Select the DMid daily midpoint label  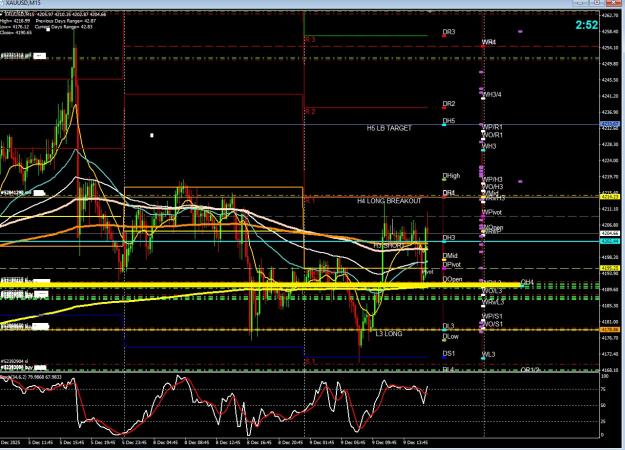click(x=450, y=256)
